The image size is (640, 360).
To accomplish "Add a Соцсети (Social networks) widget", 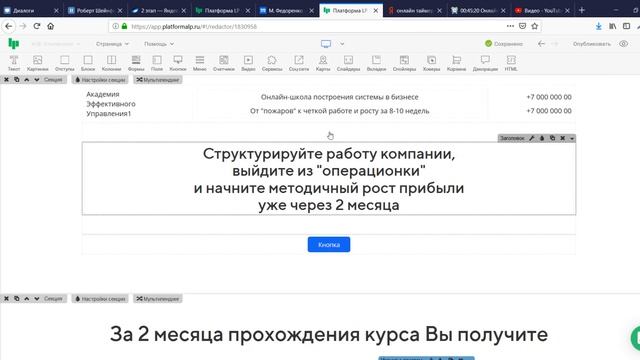I will (x=299, y=63).
